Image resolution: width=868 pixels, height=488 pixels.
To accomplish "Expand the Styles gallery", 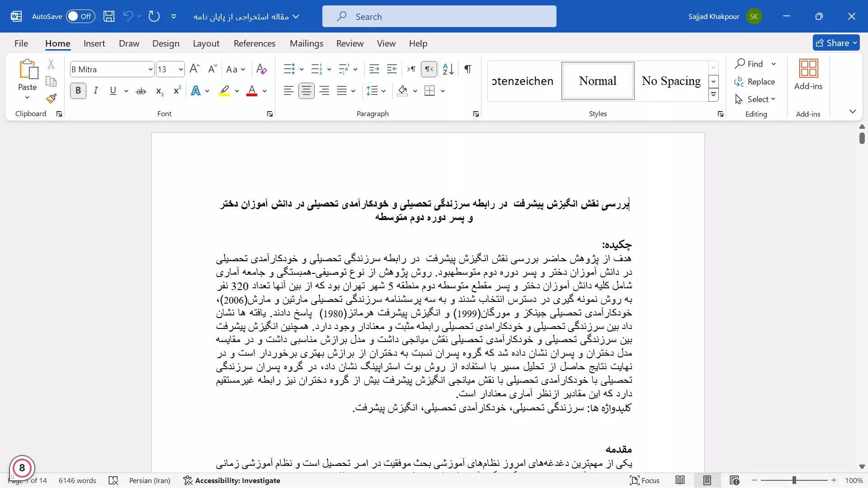I will [x=713, y=95].
